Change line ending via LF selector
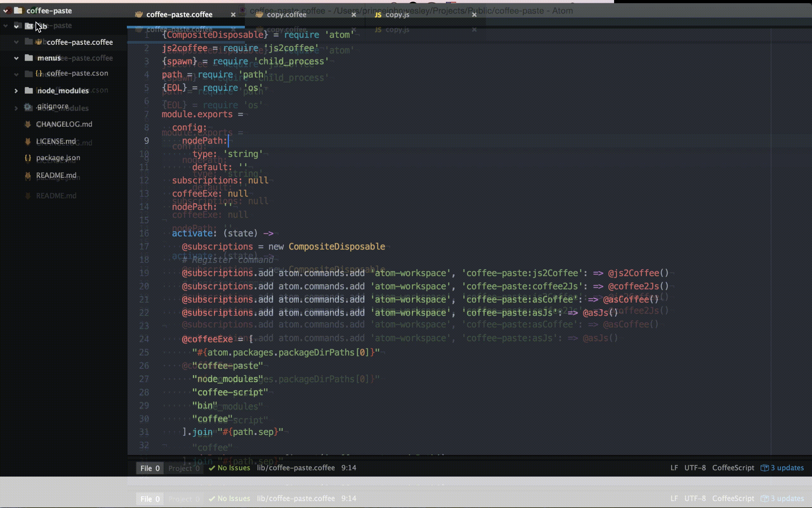Screen dimensions: 812x508 click(674, 468)
